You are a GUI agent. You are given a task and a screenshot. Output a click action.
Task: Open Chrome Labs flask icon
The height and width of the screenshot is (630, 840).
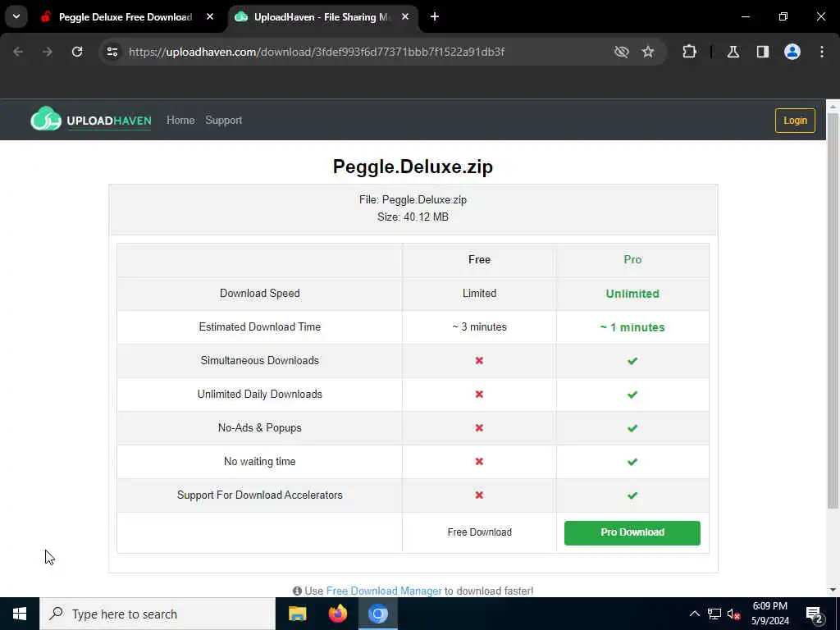pos(733,52)
